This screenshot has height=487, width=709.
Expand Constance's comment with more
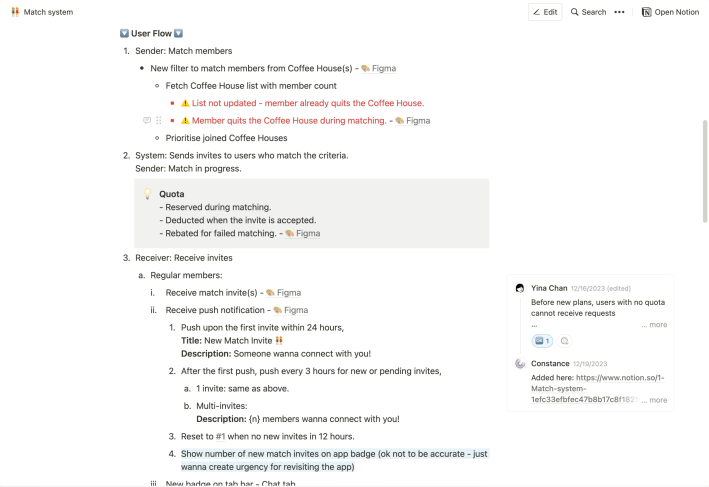657,399
